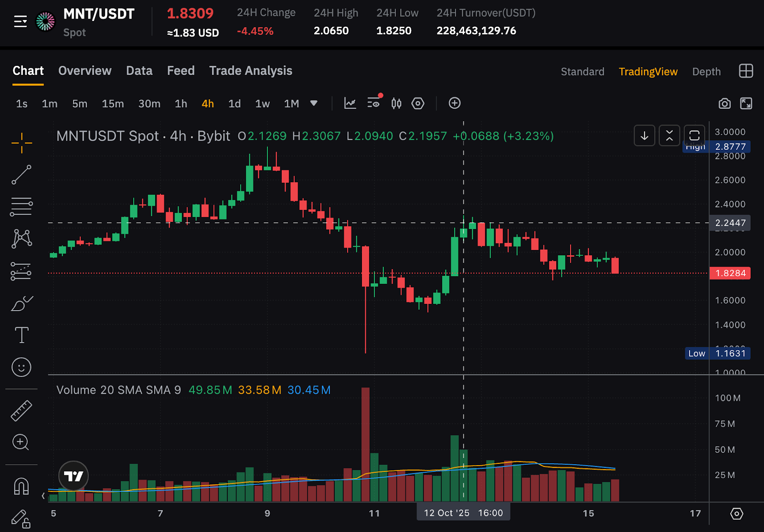Switch to Depth chart view
Screen dimensions: 764x532
(x=706, y=72)
